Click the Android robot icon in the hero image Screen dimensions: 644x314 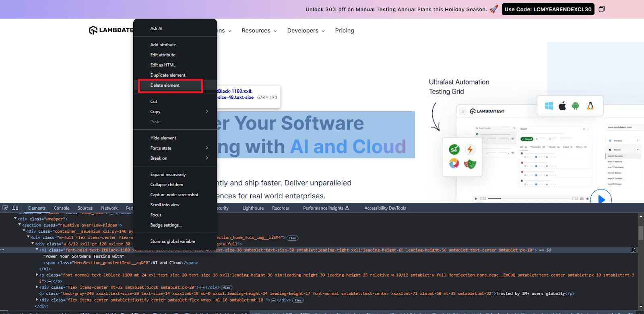576,106
